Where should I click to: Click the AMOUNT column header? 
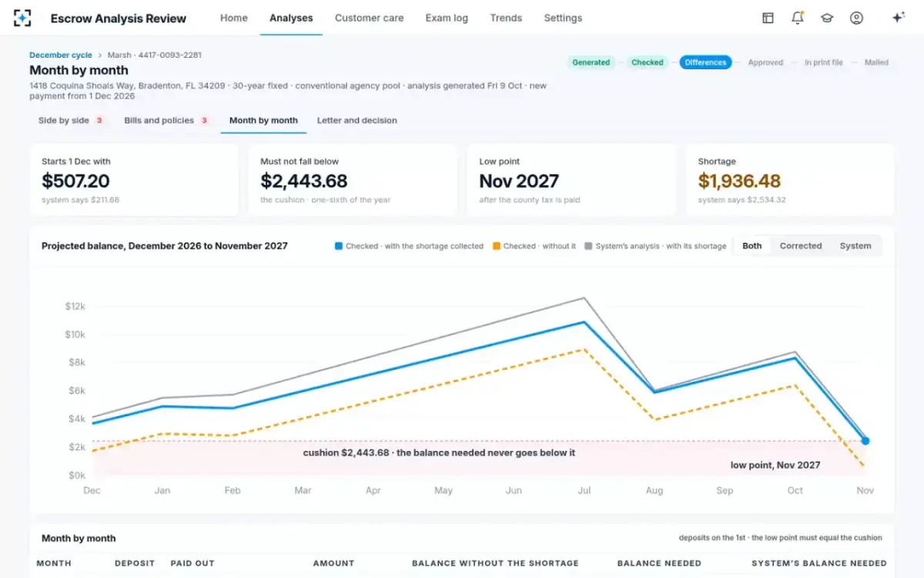[x=333, y=563]
